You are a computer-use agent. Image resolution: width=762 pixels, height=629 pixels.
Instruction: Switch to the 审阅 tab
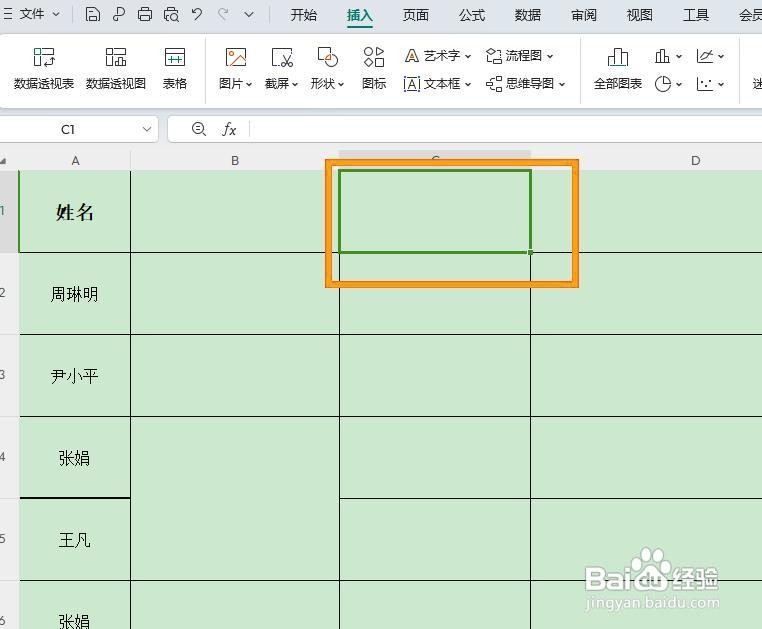click(584, 15)
